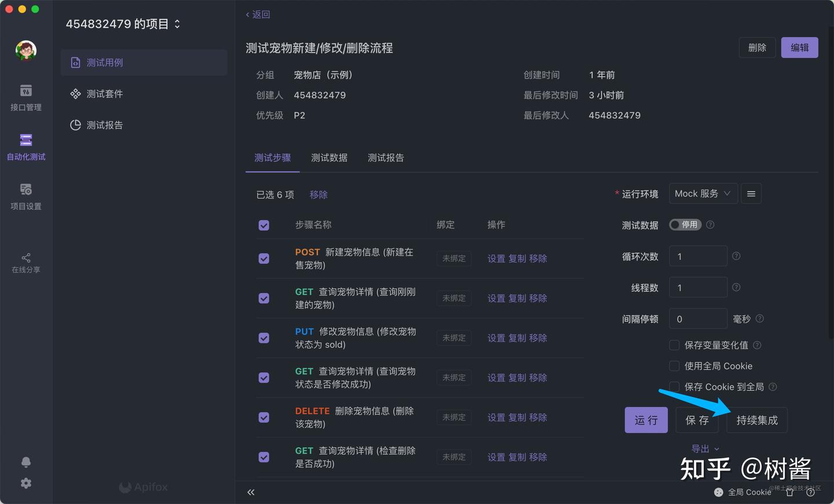Uncheck the DELETE 删除宠物信息 step

(264, 417)
